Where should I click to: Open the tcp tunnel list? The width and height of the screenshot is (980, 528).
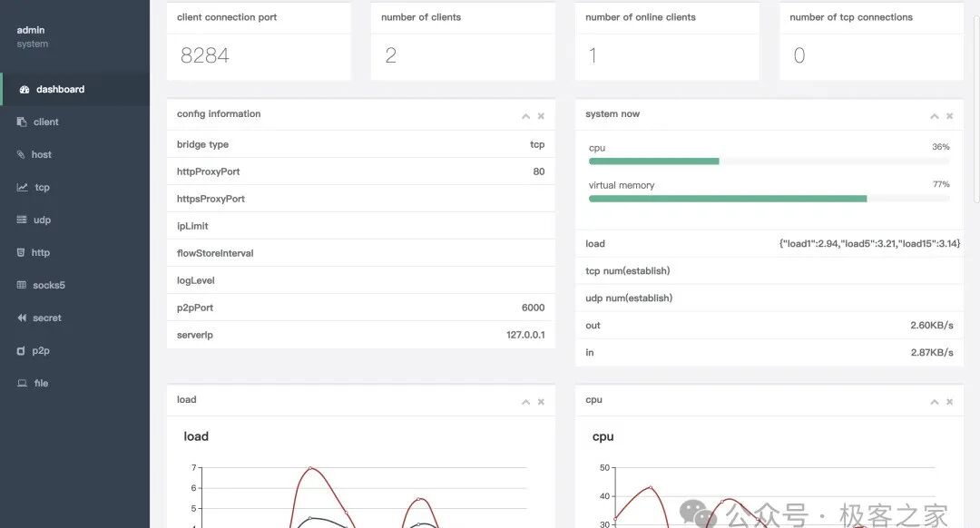(75, 187)
